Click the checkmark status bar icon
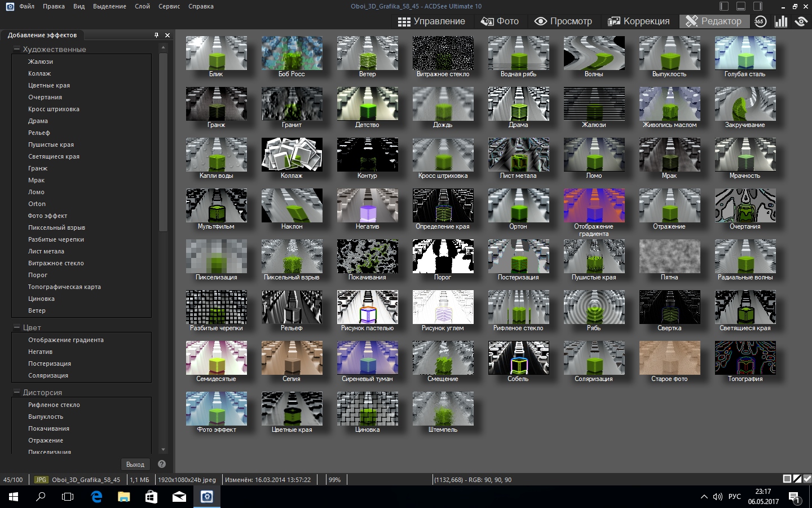The height and width of the screenshot is (508, 812). 807,479
